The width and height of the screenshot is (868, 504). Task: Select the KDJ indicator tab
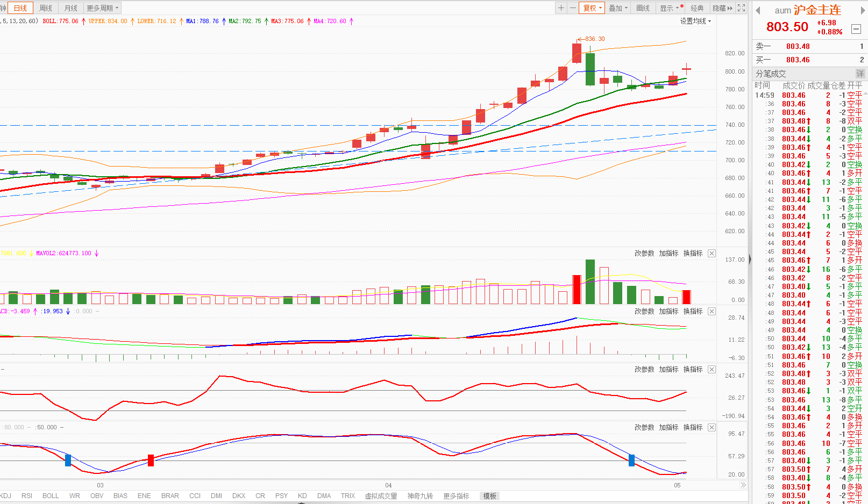coord(5,496)
